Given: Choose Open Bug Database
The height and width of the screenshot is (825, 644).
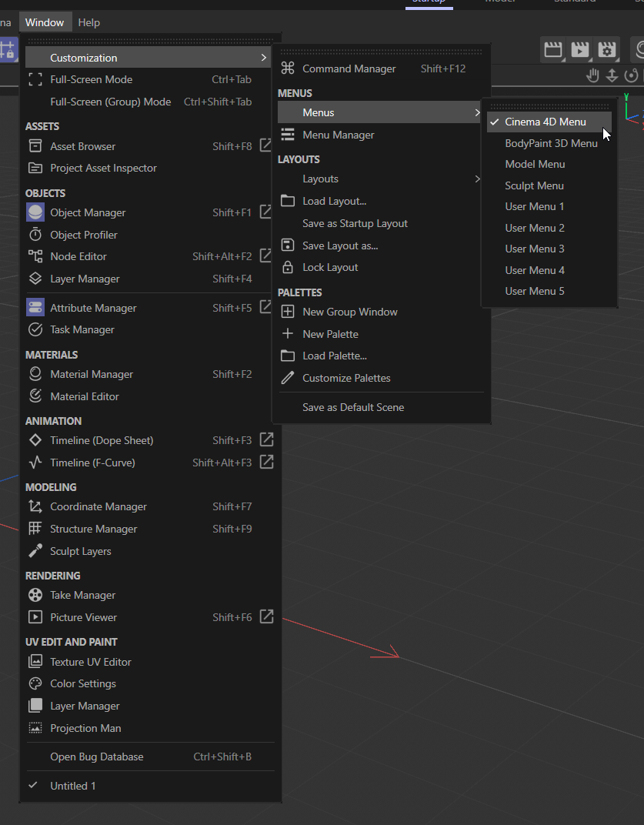Looking at the screenshot, I should (x=150, y=757).
